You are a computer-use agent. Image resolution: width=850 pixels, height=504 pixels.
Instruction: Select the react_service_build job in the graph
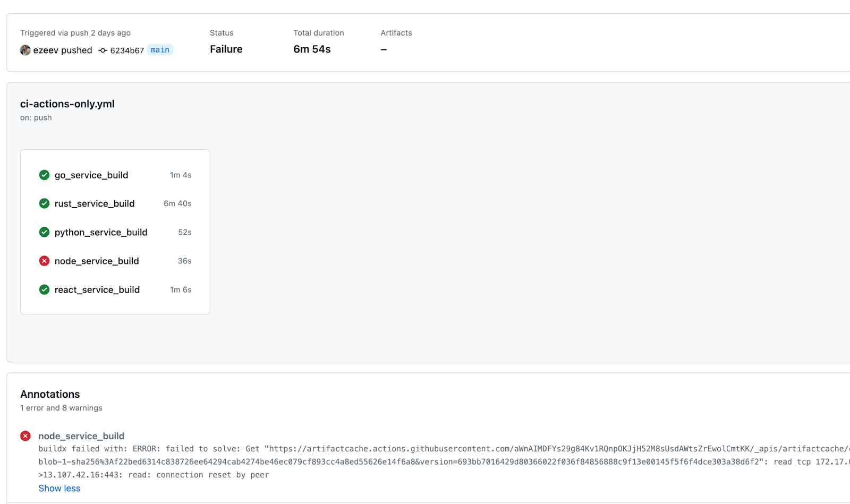97,289
